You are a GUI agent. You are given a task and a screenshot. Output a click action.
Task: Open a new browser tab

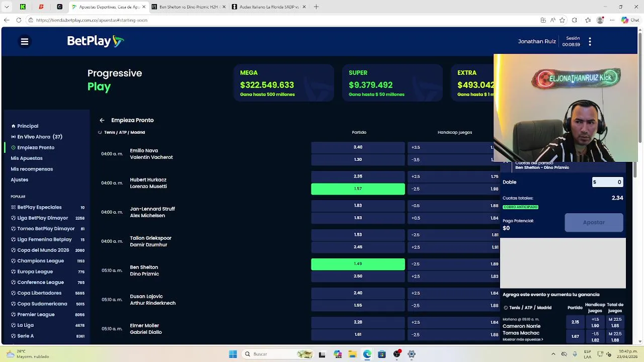(x=316, y=7)
